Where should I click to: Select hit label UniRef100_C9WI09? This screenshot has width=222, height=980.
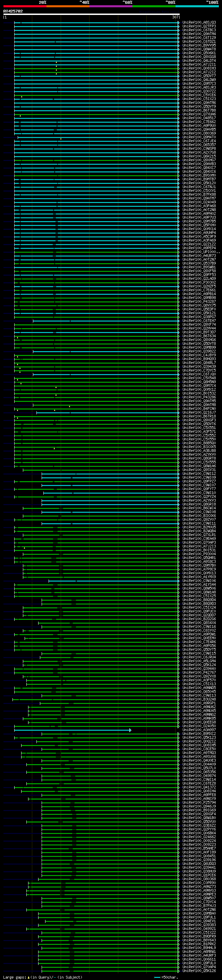click(x=199, y=477)
